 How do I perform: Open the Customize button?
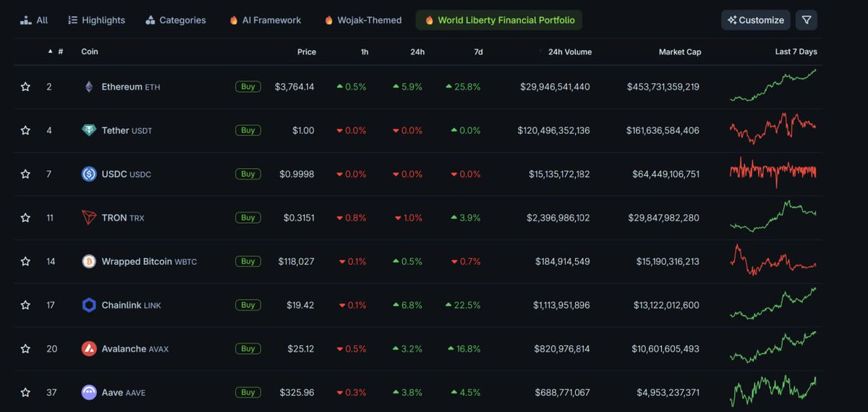755,20
